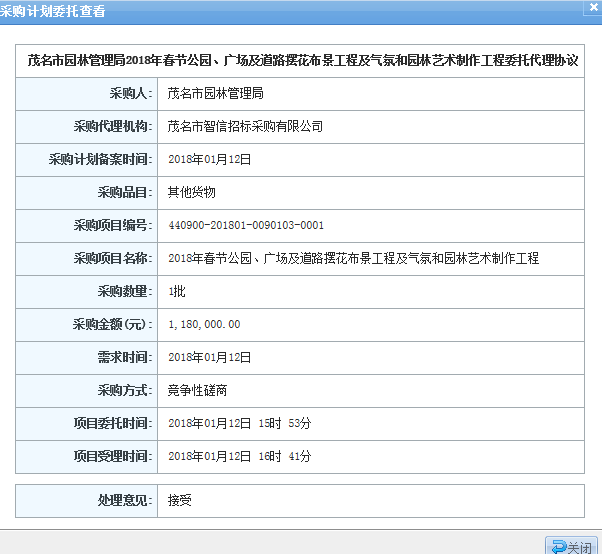Image resolution: width=602 pixels, height=554 pixels.
Task: Click the 采购数量 value 1批
Action: coord(177,291)
